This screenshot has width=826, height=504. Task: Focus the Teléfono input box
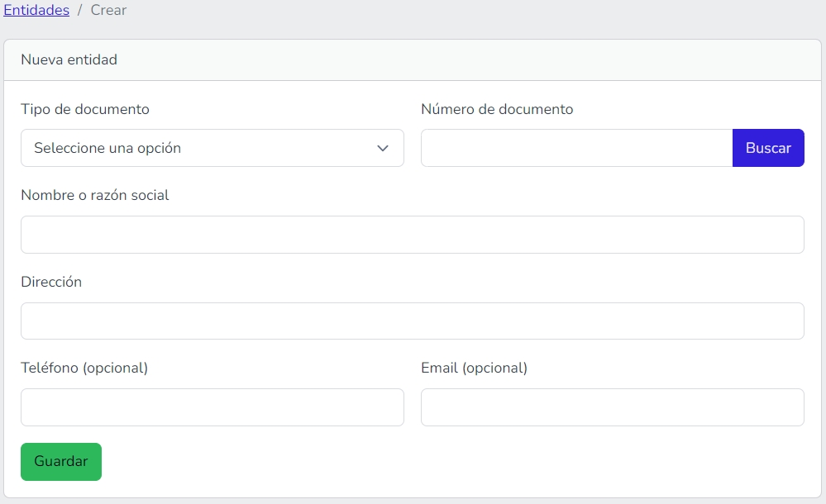click(212, 407)
